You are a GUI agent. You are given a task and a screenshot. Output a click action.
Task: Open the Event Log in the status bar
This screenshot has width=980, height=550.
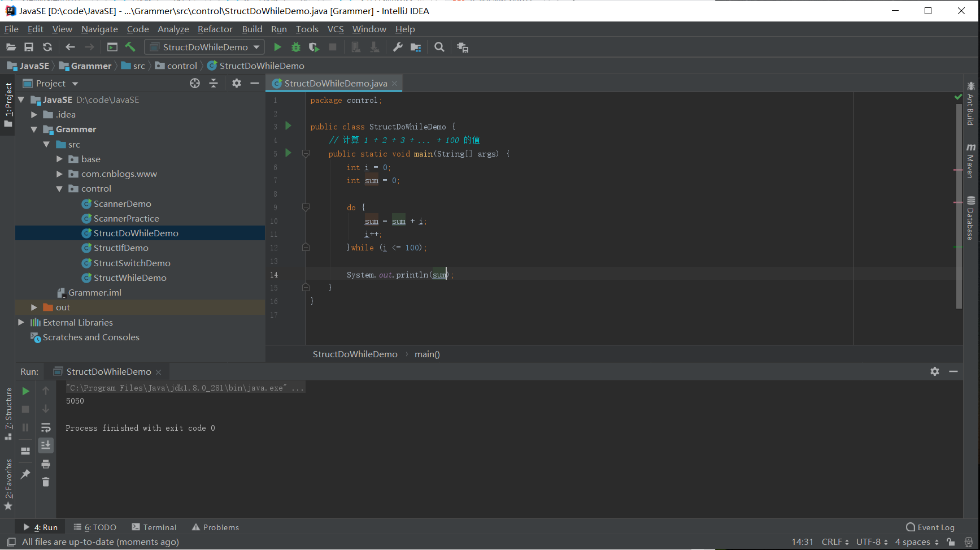point(930,527)
